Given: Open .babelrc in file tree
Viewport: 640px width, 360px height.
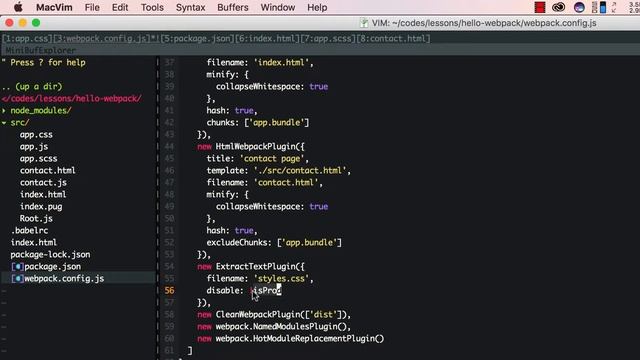Looking at the screenshot, I should click(x=29, y=231).
